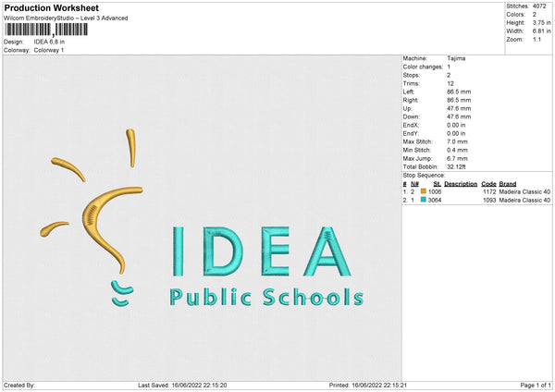Click the orange lightbulb arc in the design
The width and height of the screenshot is (555, 392).
[x=113, y=230]
